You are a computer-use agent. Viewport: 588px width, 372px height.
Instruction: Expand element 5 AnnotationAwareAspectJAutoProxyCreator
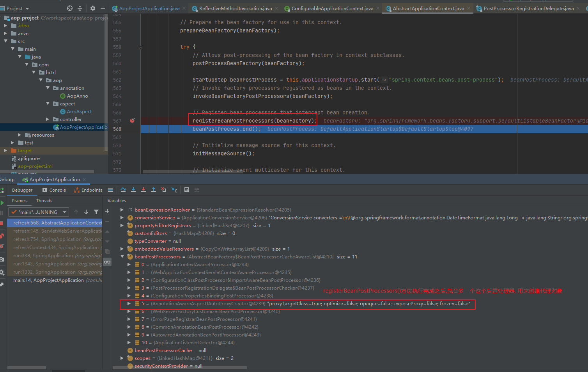[129, 304]
